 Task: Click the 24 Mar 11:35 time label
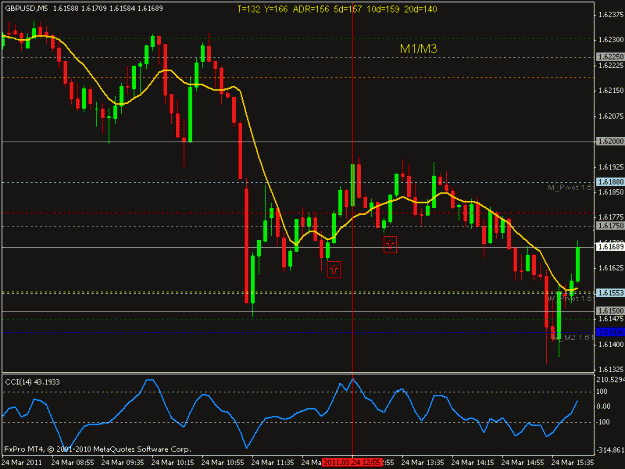click(273, 463)
